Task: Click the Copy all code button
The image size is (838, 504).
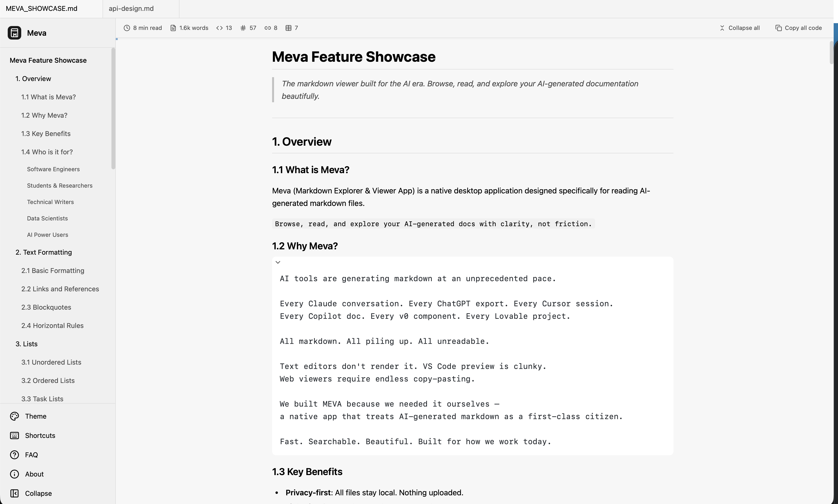Action: 798,28
